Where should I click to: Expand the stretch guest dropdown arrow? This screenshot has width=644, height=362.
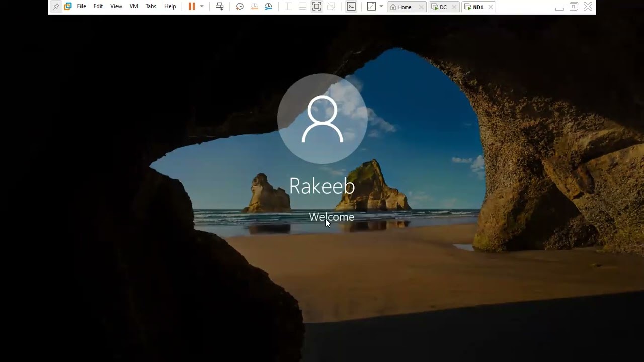pos(381,7)
